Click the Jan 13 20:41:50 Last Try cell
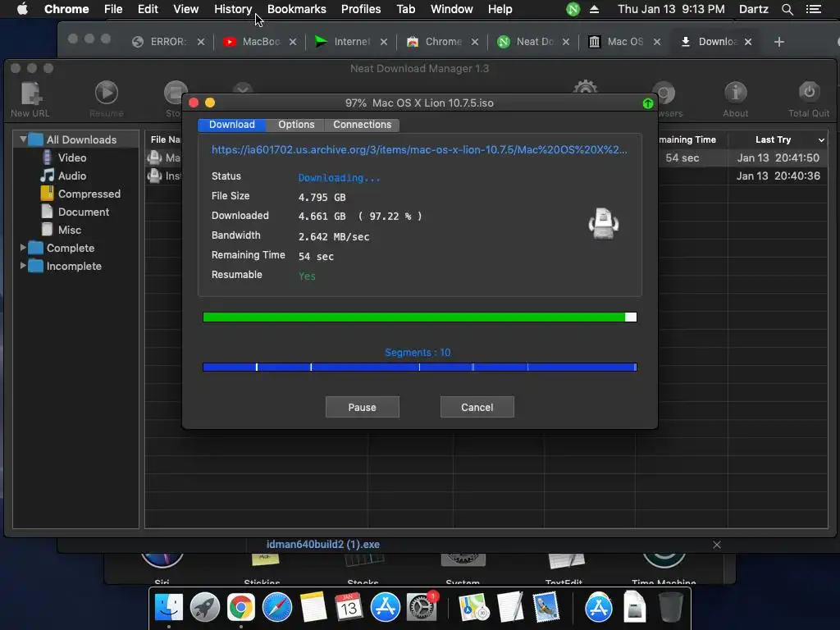 (x=778, y=157)
